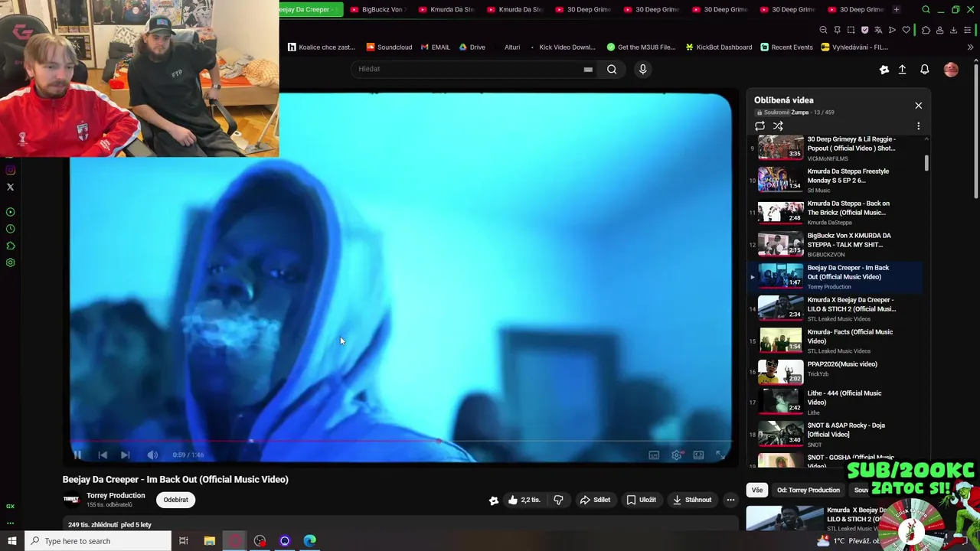Click the Uložit save button
The image size is (980, 551).
[x=641, y=500]
